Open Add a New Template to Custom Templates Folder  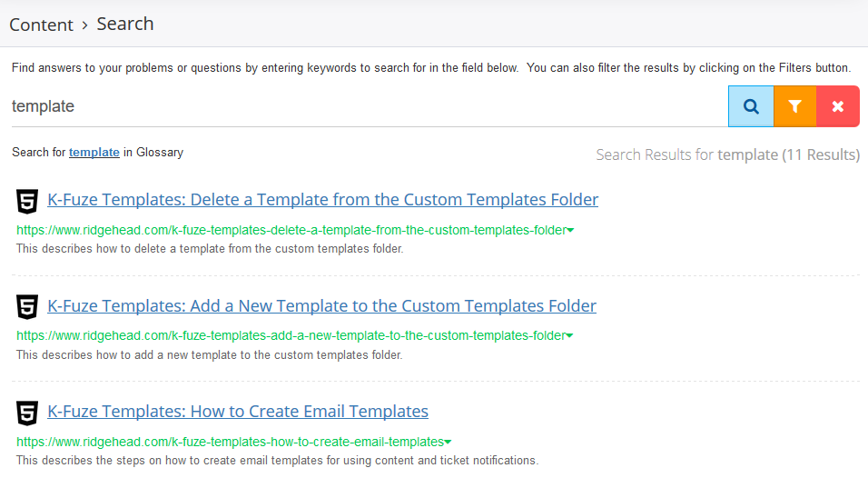point(321,305)
